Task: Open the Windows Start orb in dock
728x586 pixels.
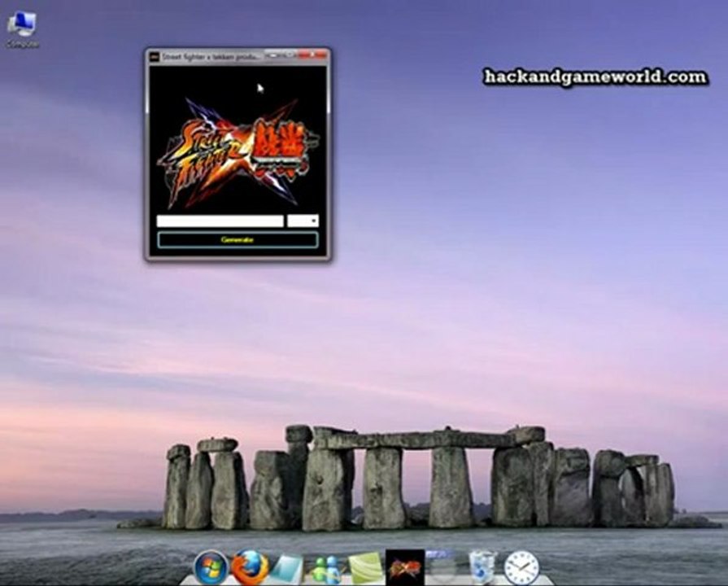Action: (211, 567)
